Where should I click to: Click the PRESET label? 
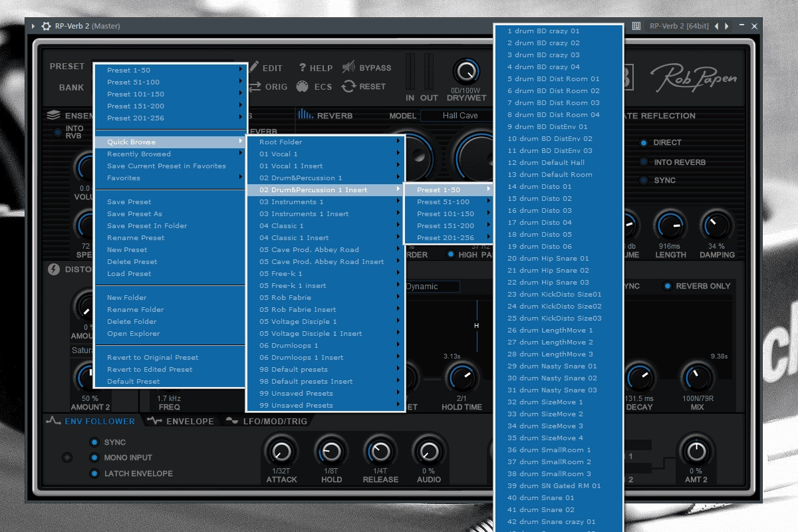pos(67,66)
